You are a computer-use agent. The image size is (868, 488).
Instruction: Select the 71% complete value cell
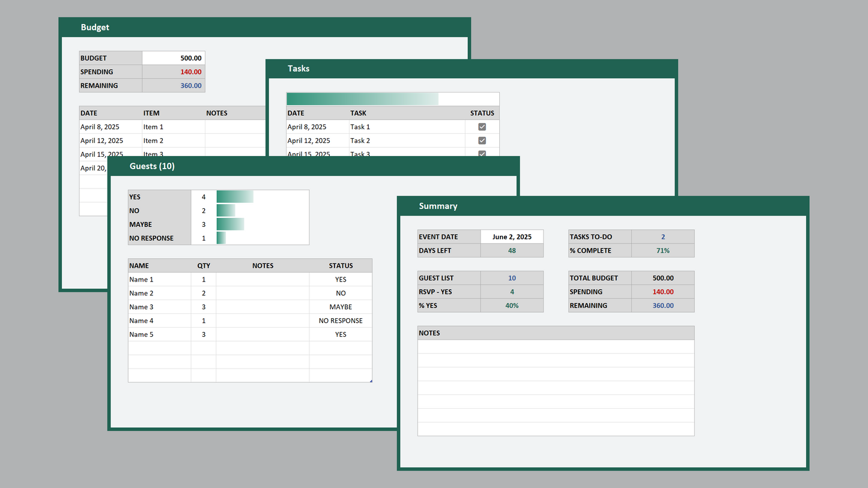click(x=663, y=250)
